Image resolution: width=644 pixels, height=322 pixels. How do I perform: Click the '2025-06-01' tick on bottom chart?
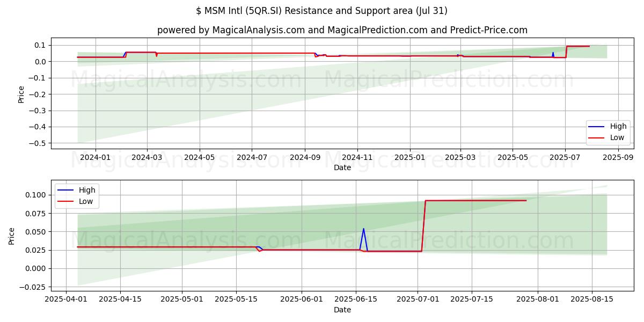pyautogui.click(x=301, y=299)
